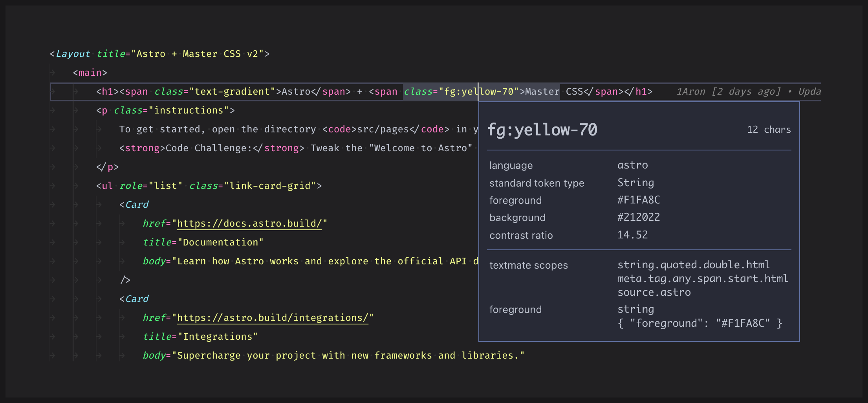Click the Card component tag
The height and width of the screenshot is (403, 868).
coord(137,204)
